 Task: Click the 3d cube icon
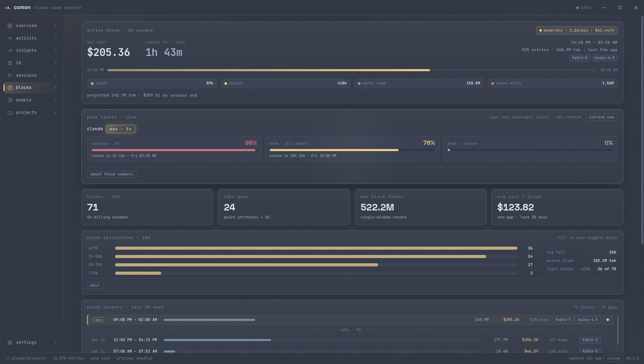(10, 63)
